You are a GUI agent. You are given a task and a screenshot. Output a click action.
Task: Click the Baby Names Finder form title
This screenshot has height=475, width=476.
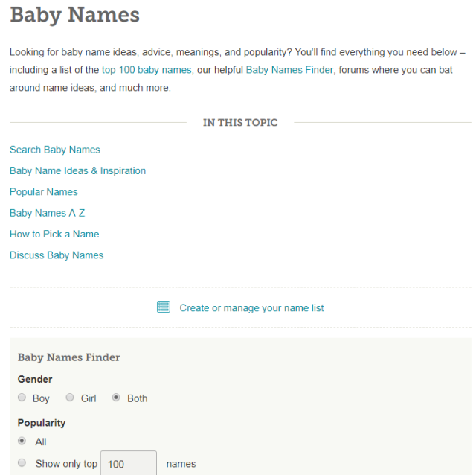68,357
